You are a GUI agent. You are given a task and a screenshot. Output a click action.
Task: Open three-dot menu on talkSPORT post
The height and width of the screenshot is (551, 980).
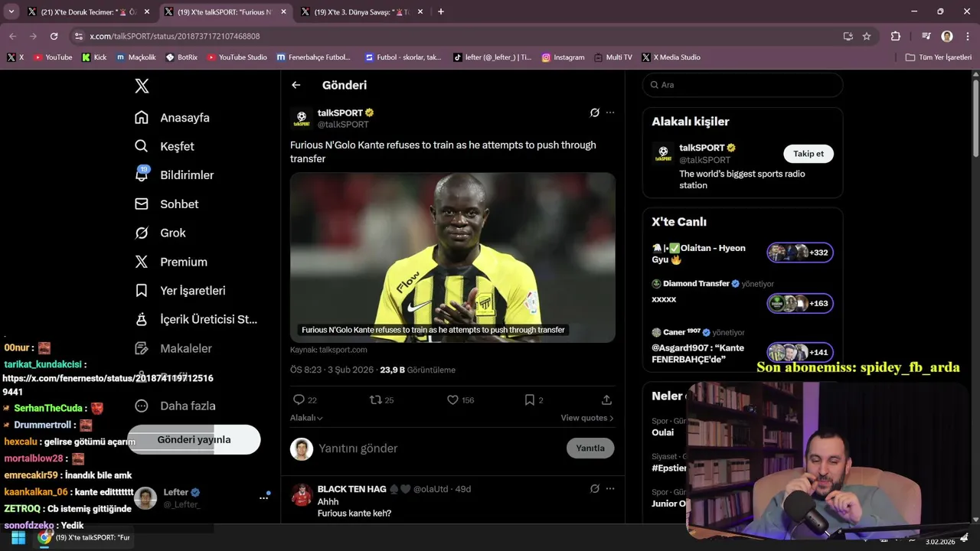(x=610, y=112)
